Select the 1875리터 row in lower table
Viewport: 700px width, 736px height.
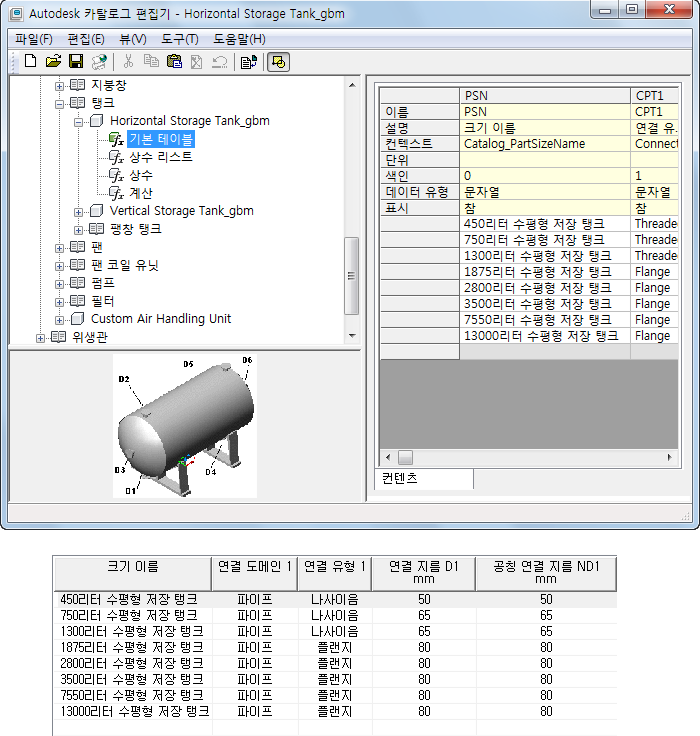click(335, 647)
